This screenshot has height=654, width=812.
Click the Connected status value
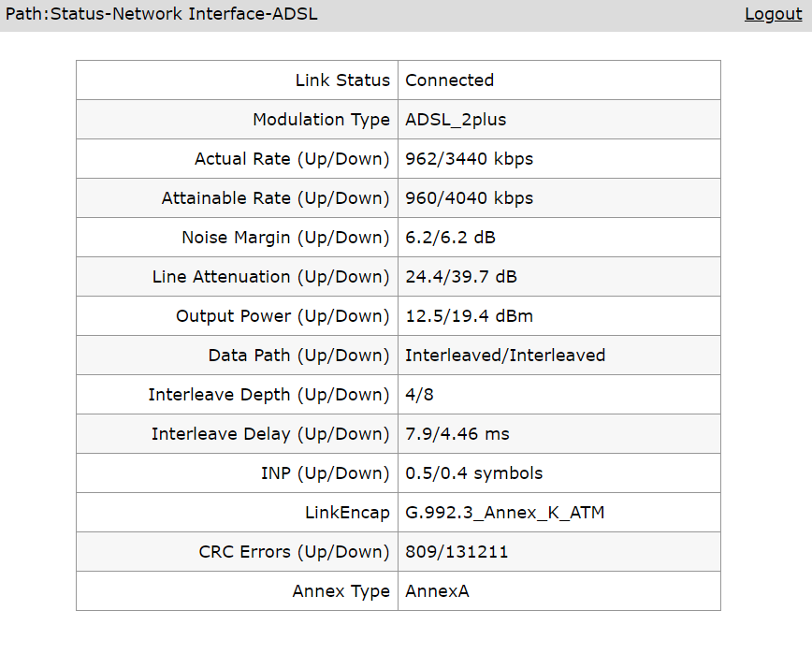[449, 80]
